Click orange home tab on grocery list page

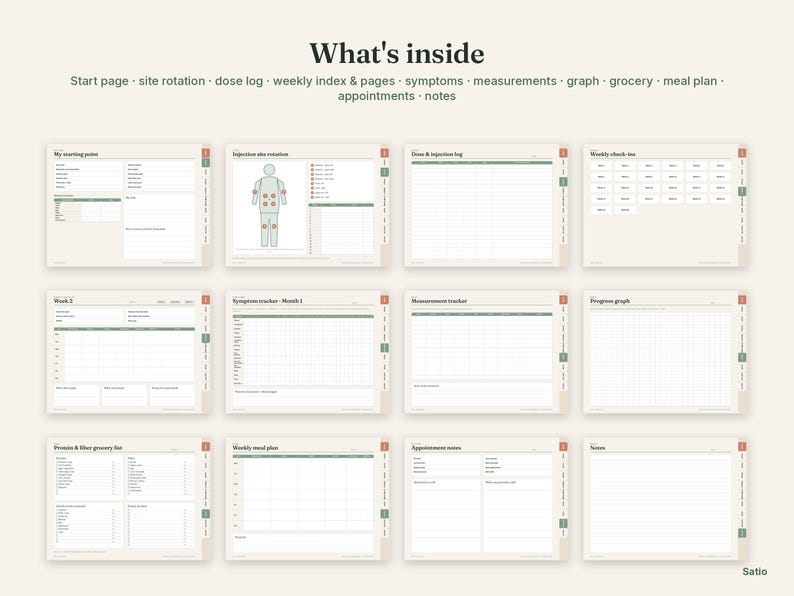(206, 447)
